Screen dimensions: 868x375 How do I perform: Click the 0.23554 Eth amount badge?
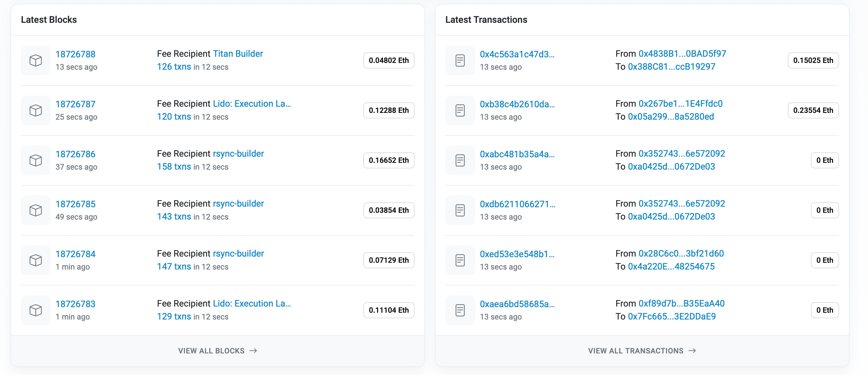point(813,110)
